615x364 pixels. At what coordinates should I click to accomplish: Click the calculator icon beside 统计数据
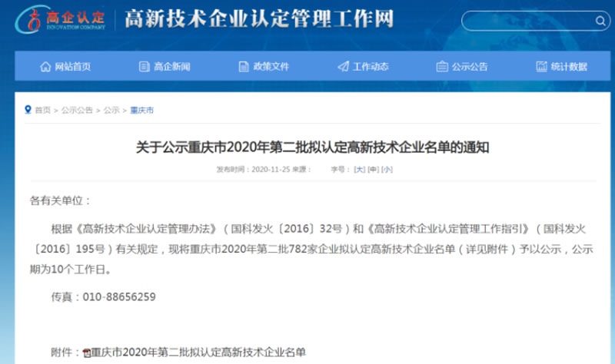coord(542,67)
